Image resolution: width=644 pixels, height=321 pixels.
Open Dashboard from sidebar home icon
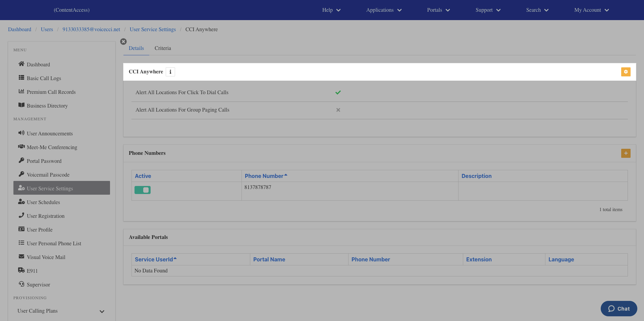point(21,64)
